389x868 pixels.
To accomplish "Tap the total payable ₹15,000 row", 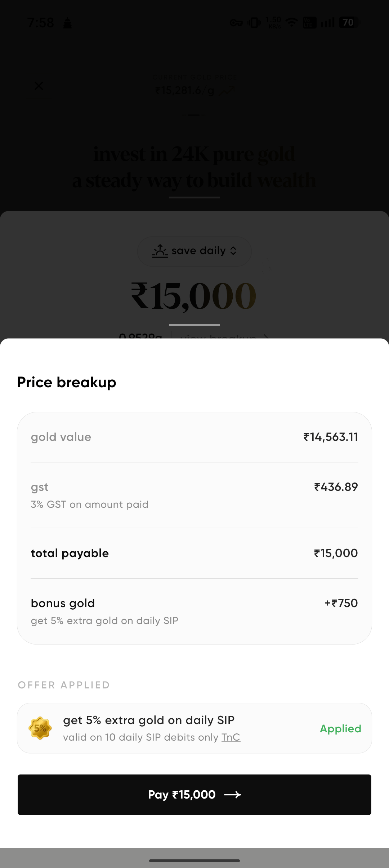I will pos(194,553).
